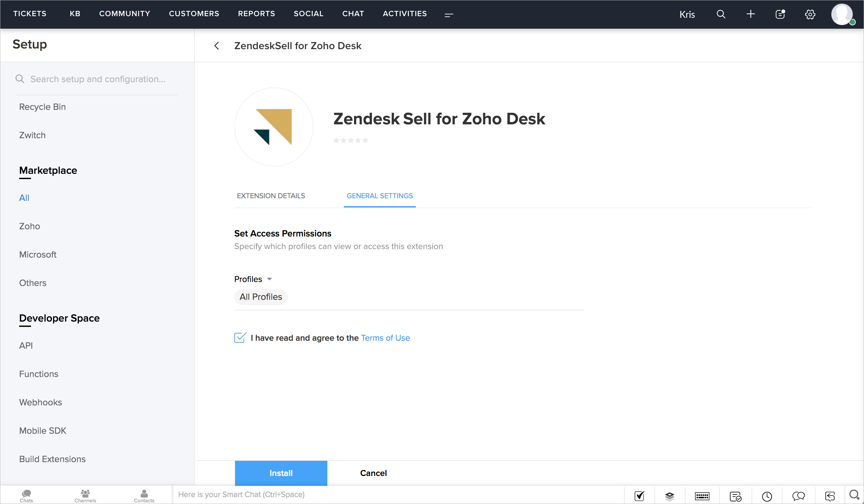This screenshot has height=504, width=864.
Task: Click the stacked layers icon in bottom bar
Action: click(x=669, y=496)
